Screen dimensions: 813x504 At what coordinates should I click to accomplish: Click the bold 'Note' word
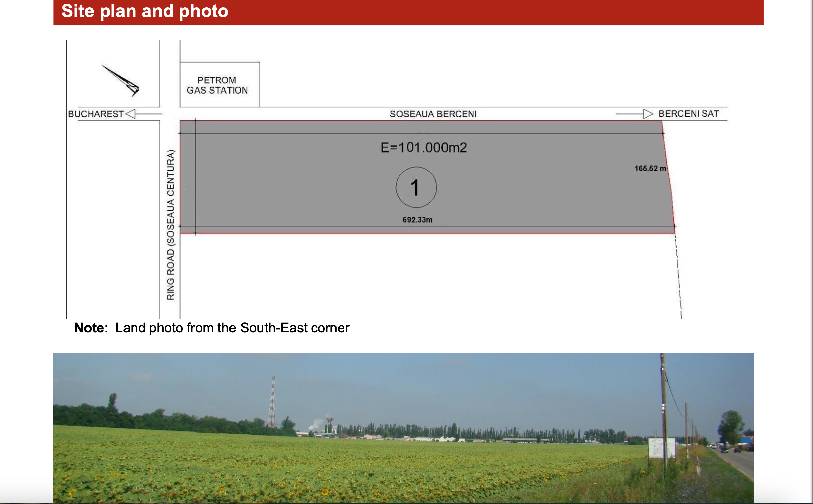(89, 328)
